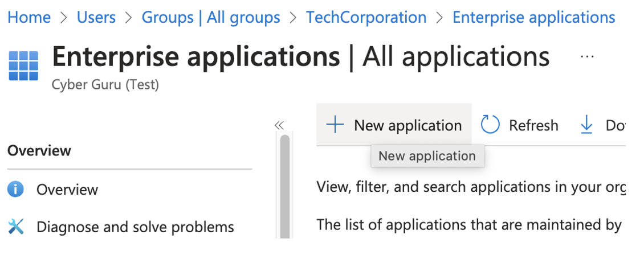Click the New application button
This screenshot has height=255, width=644.
[x=394, y=125]
